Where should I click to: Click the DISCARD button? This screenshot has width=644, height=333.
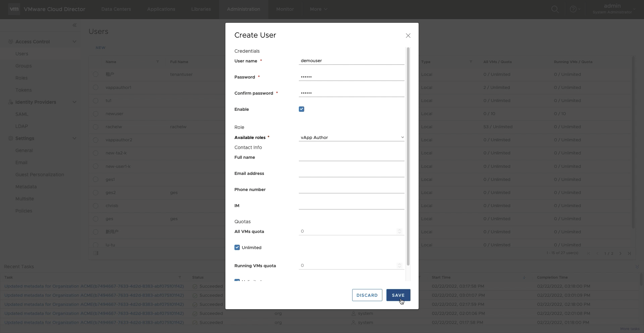click(367, 295)
